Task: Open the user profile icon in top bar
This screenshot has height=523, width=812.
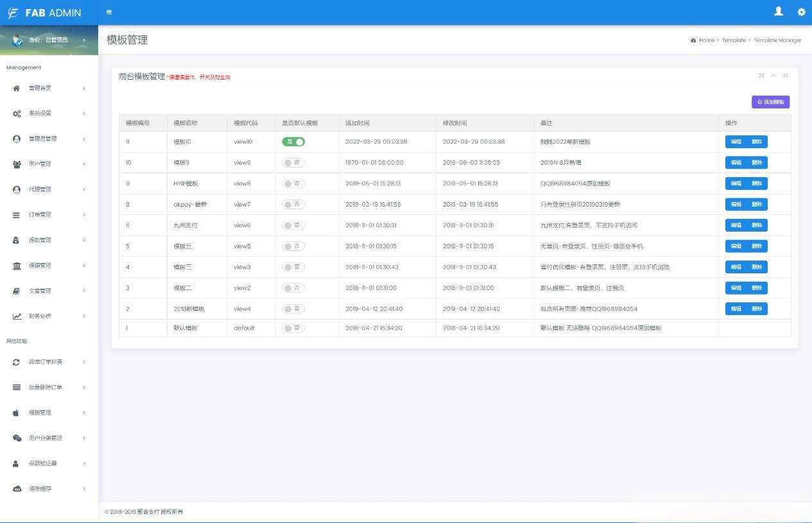Action: pyautogui.click(x=778, y=12)
